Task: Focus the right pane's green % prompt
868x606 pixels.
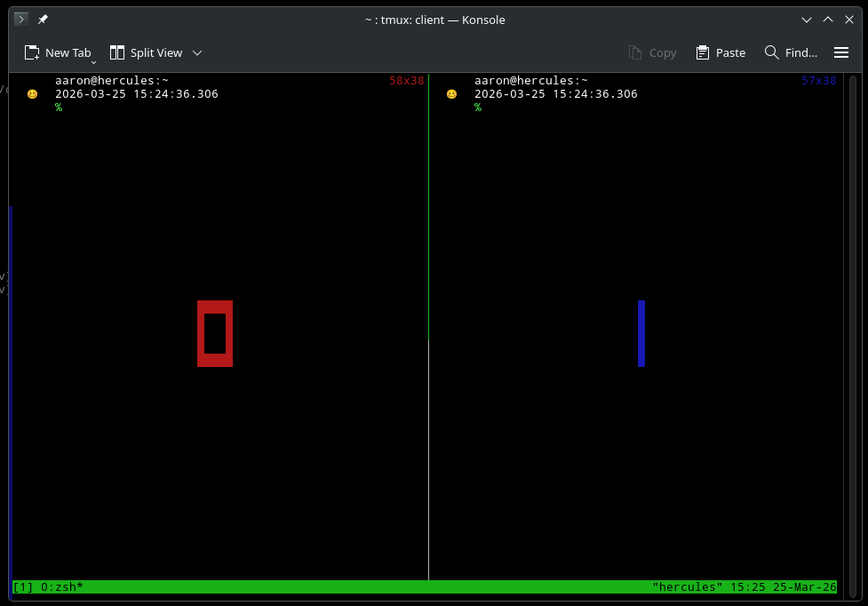Action: 478,108
